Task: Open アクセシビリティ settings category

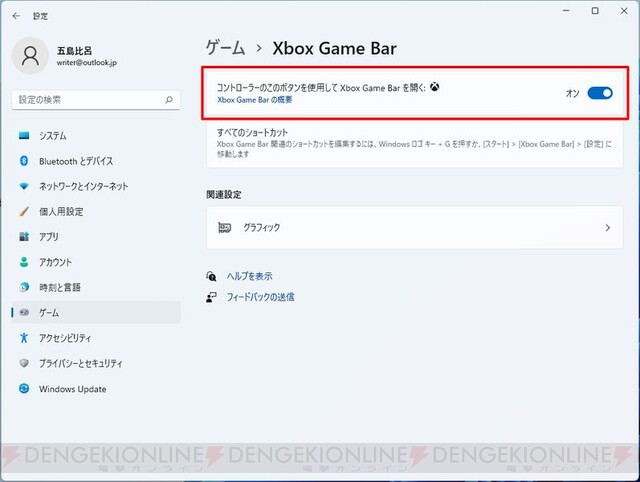Action: pyautogui.click(x=96, y=338)
